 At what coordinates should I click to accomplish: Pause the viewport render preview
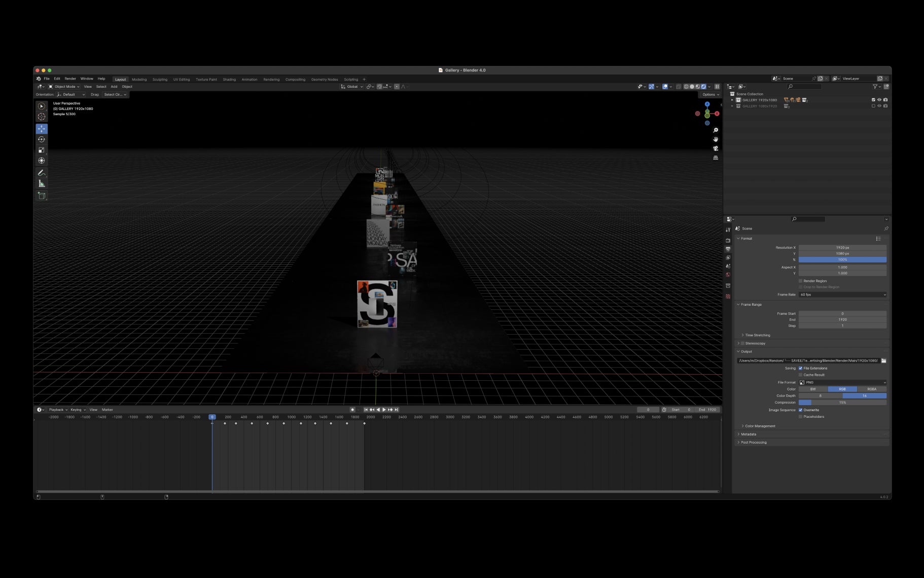pos(717,87)
